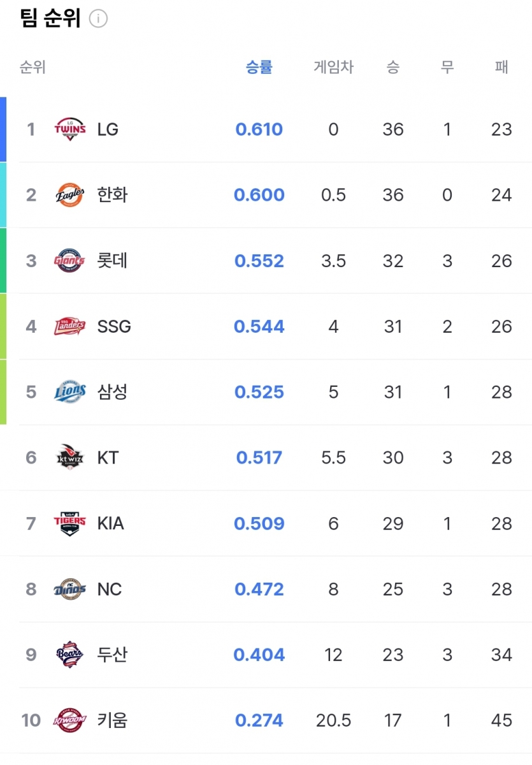Click the 무 column header
The width and height of the screenshot is (532, 765).
(x=447, y=67)
